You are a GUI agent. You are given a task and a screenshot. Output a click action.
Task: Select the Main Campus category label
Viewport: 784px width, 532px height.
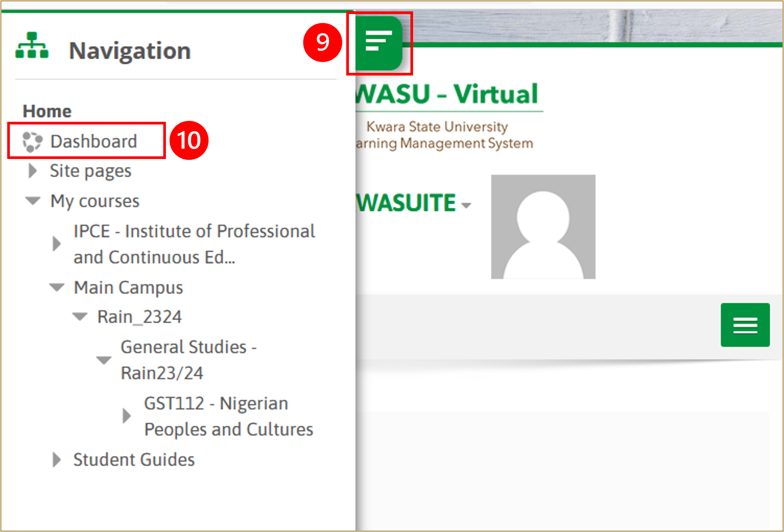pos(128,287)
